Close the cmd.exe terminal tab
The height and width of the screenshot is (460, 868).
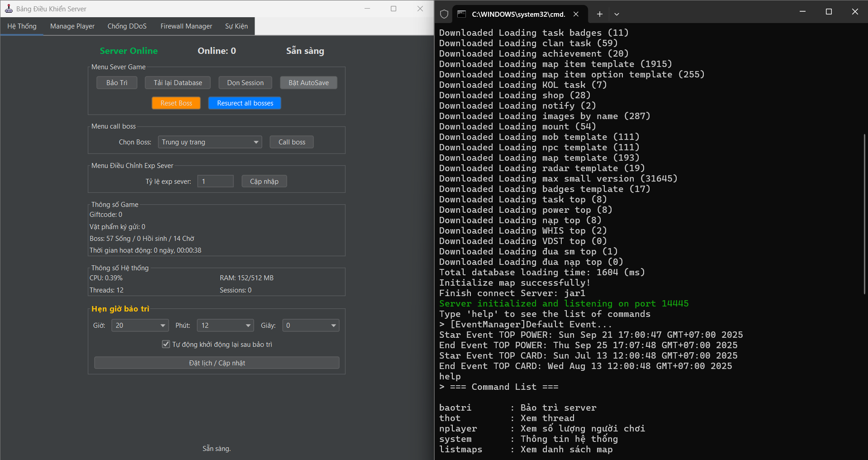[576, 14]
